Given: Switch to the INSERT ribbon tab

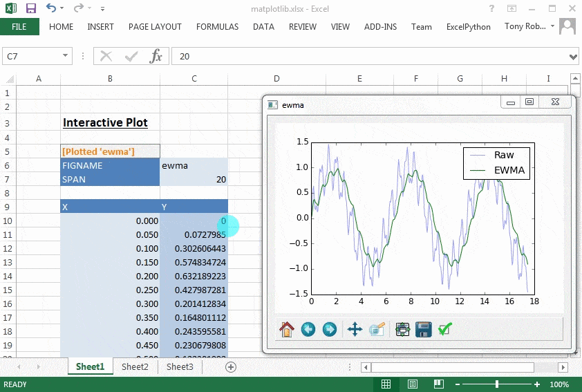Looking at the screenshot, I should click(x=100, y=27).
